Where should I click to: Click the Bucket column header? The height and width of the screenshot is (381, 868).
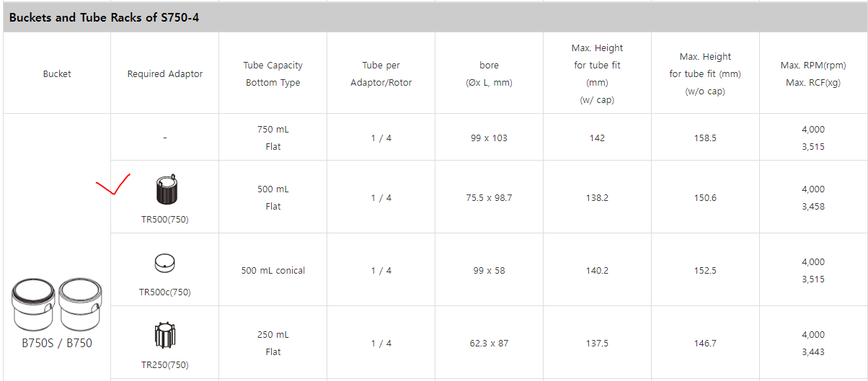tap(57, 73)
